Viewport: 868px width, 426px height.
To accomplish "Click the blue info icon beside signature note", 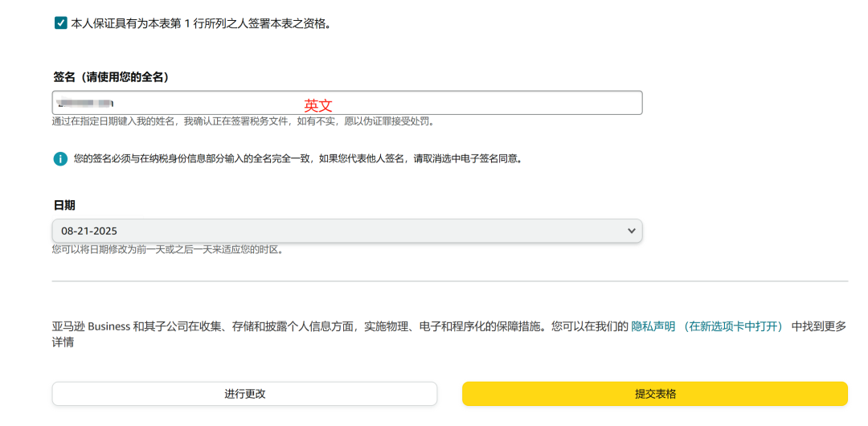I will click(x=60, y=159).
